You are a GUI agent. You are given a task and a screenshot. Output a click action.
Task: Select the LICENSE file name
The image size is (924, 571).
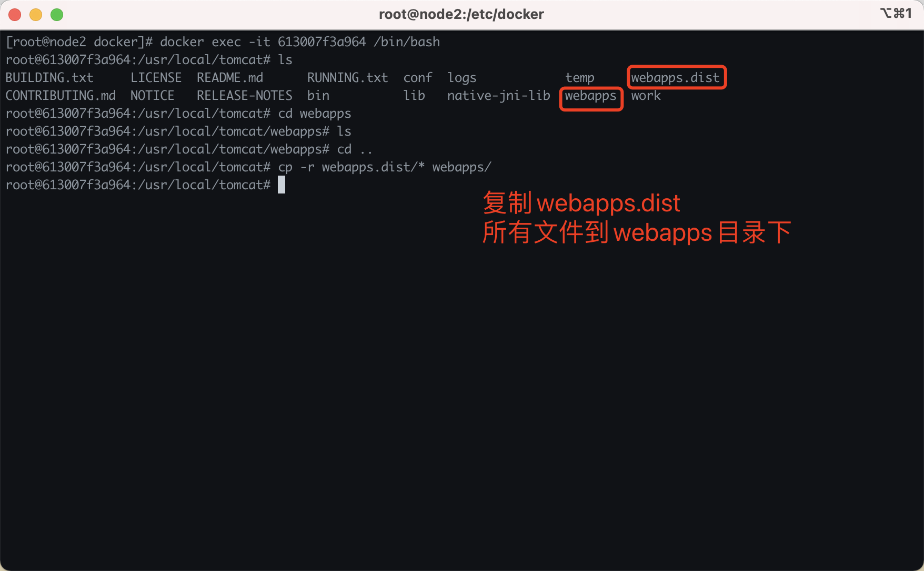(156, 78)
